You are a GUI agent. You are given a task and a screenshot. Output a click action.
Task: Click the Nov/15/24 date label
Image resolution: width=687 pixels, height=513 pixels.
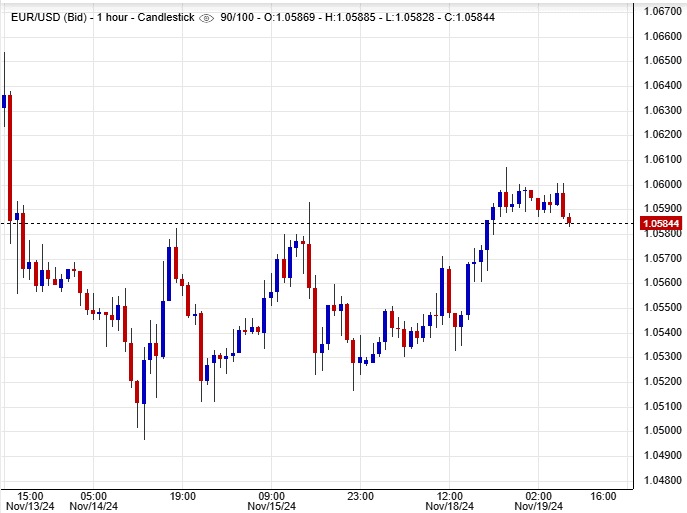(272, 506)
